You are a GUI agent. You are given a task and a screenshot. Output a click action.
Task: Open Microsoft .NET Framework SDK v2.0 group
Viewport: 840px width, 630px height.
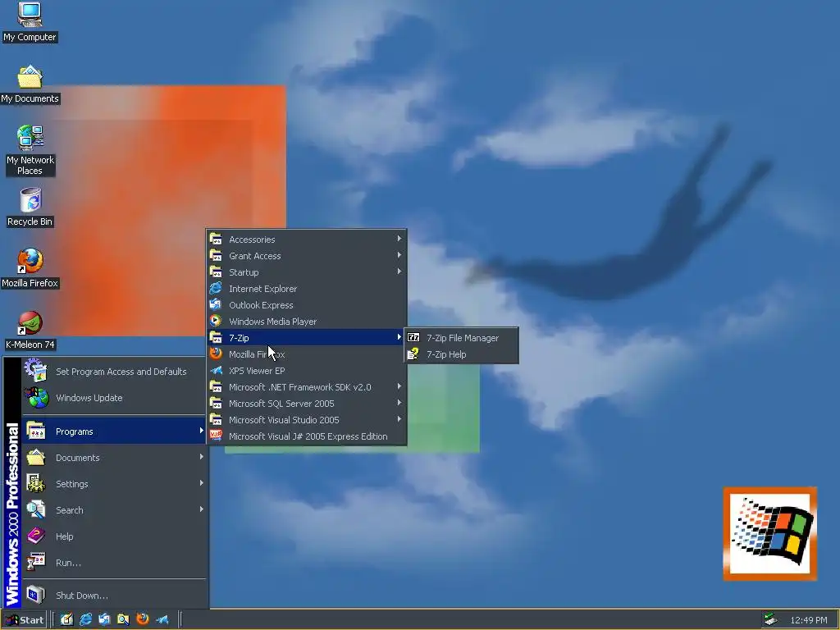307,387
